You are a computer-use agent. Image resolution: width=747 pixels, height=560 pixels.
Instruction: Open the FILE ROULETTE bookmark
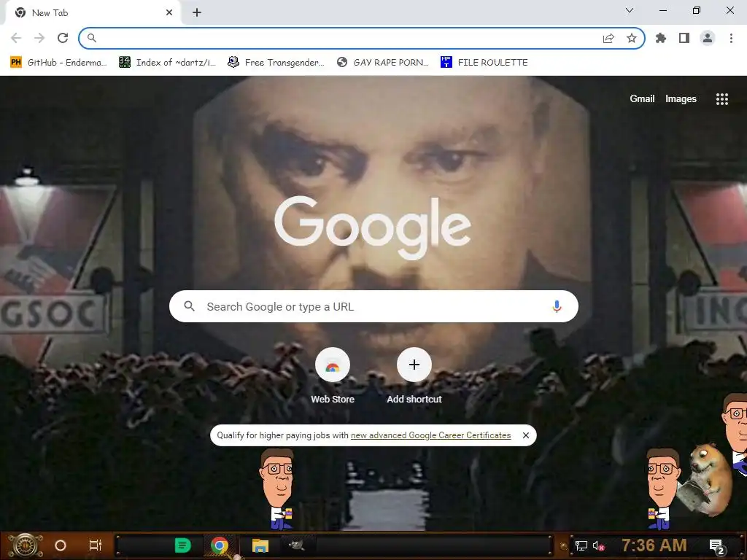coord(484,63)
